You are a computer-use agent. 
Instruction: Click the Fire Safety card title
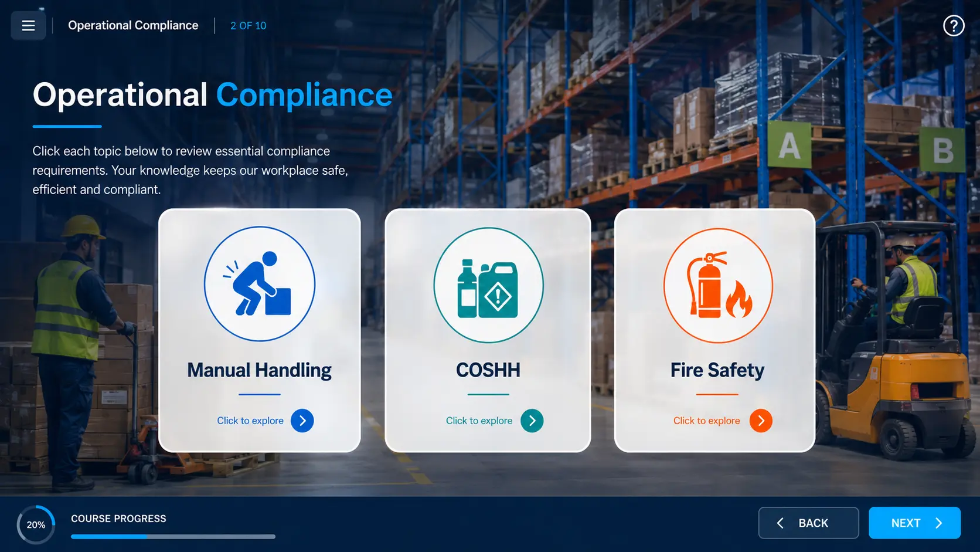[717, 370]
